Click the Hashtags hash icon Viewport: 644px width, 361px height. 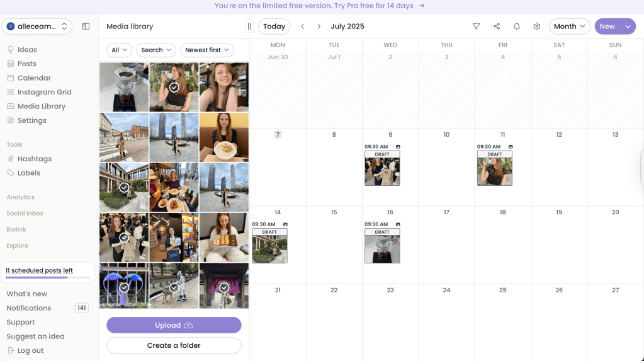pos(11,159)
